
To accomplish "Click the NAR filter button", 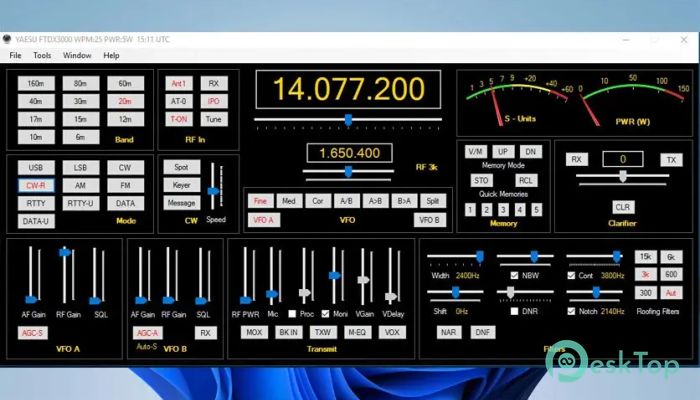I will coord(449,332).
